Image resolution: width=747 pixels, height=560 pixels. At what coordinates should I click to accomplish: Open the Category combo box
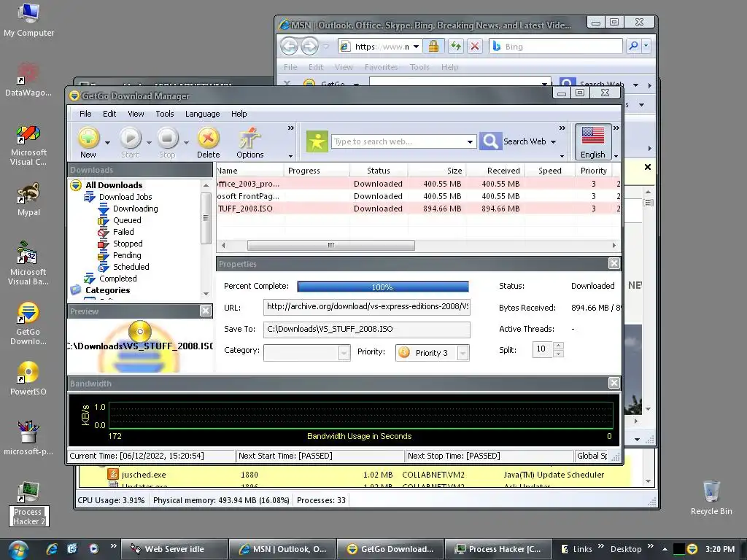(x=307, y=353)
